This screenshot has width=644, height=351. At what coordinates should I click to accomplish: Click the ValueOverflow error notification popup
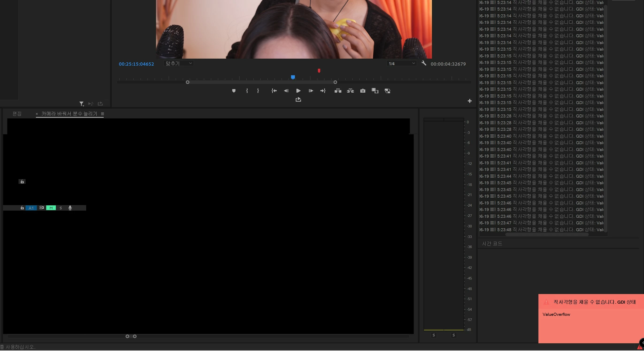coord(591,318)
